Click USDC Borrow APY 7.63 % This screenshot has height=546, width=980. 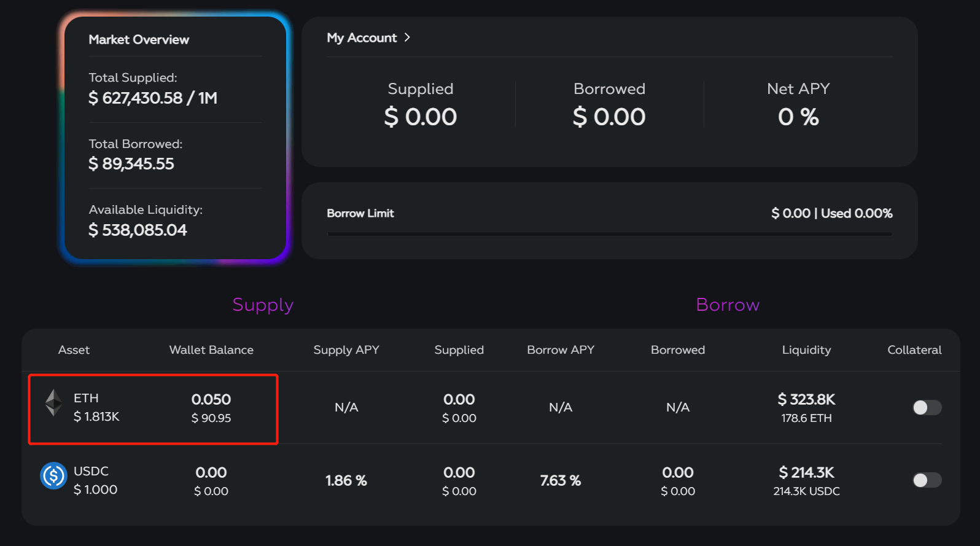click(561, 480)
